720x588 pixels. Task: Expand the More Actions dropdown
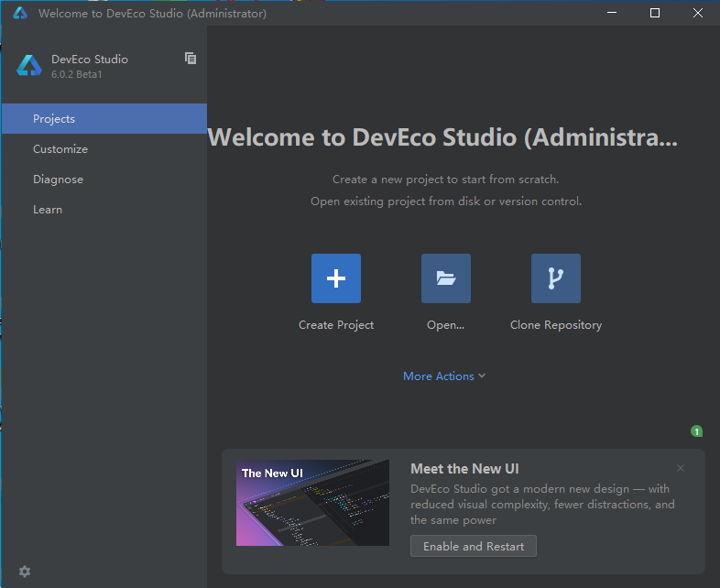[x=444, y=376]
